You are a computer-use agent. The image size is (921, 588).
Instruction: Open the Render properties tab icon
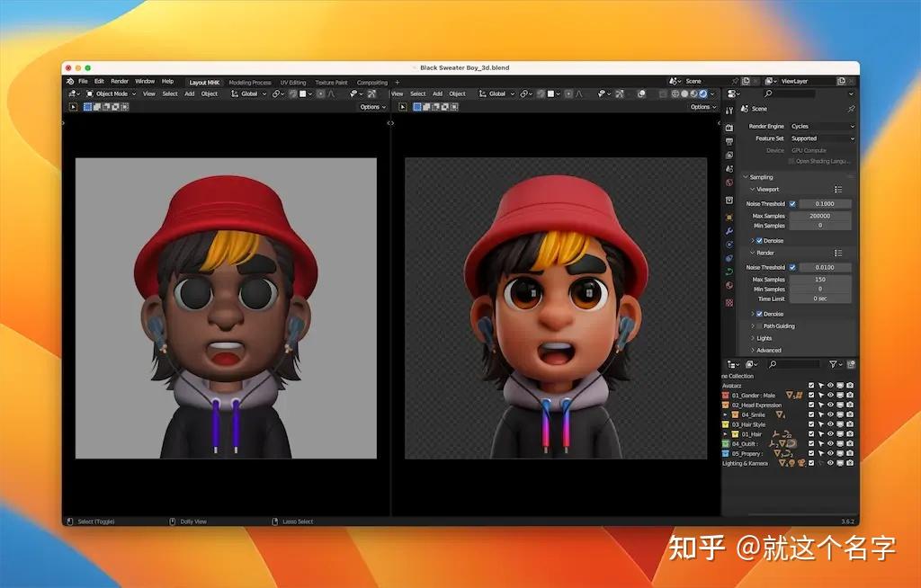click(x=729, y=129)
